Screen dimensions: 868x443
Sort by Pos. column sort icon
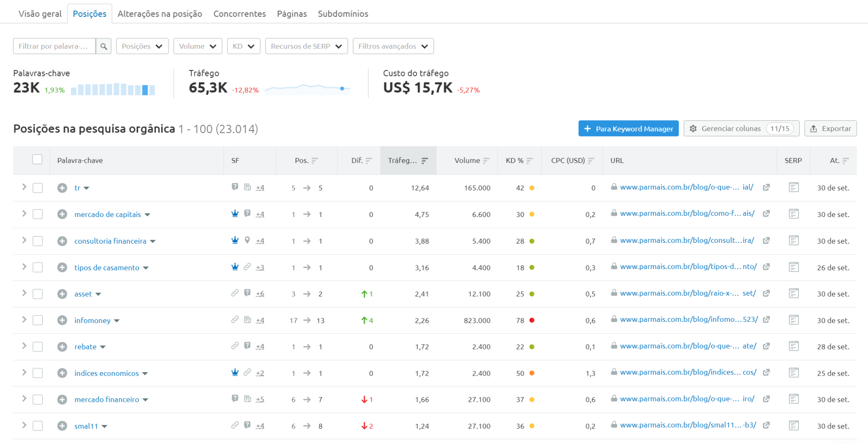(x=315, y=161)
